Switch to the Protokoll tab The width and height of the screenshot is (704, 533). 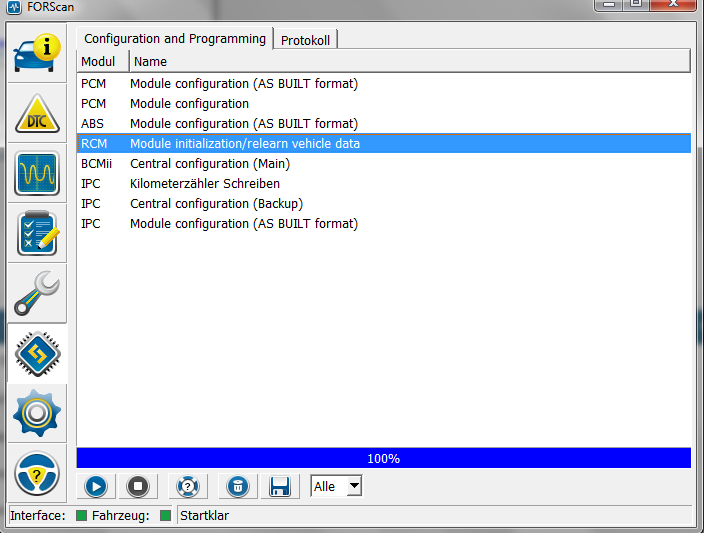point(306,40)
